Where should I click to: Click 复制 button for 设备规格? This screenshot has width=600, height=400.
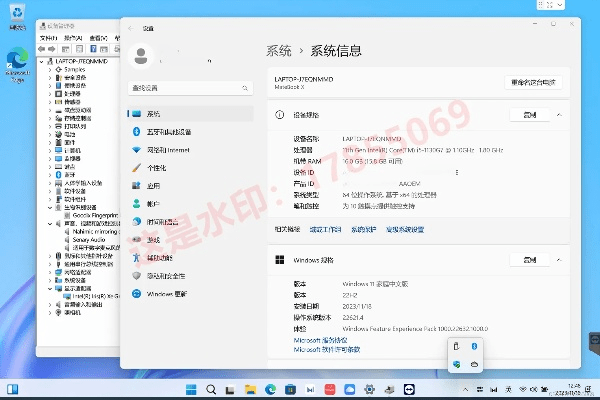pos(530,115)
